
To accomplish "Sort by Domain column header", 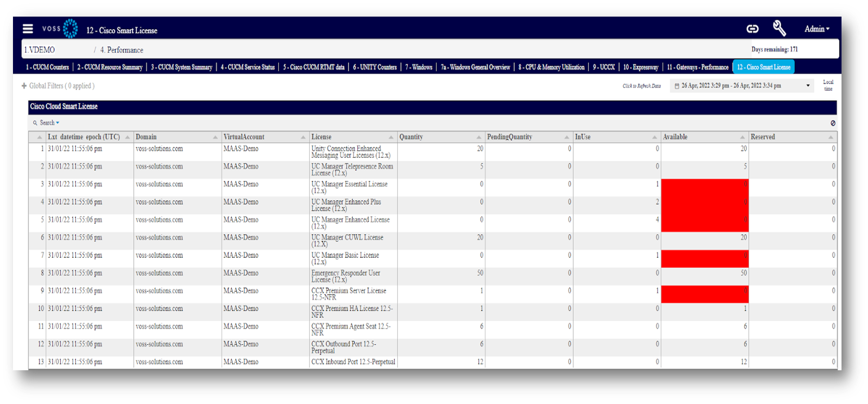I will click(177, 137).
